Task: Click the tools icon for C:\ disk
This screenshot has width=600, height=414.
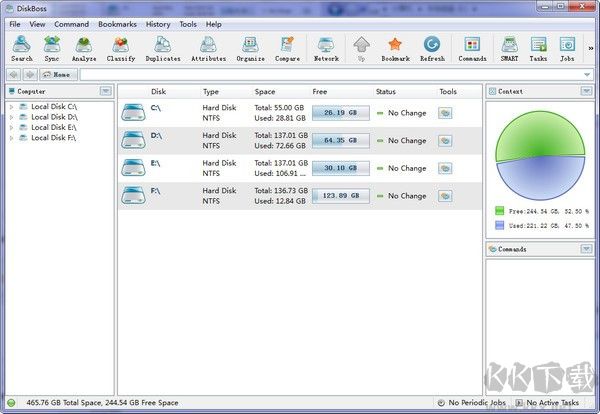Action: coord(445,113)
